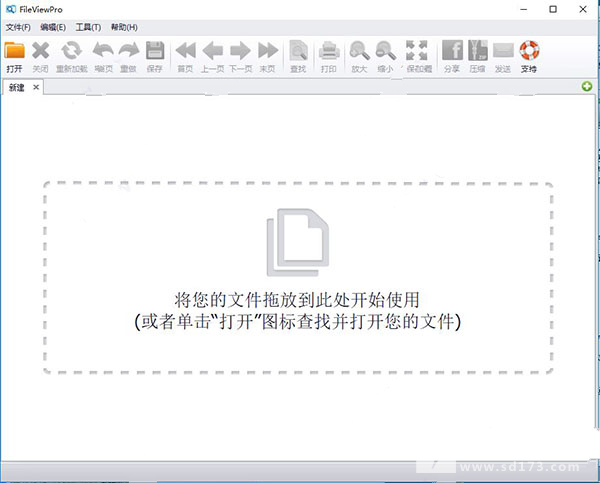Click the Next page (下一页) arrow
600x483 pixels.
click(240, 51)
